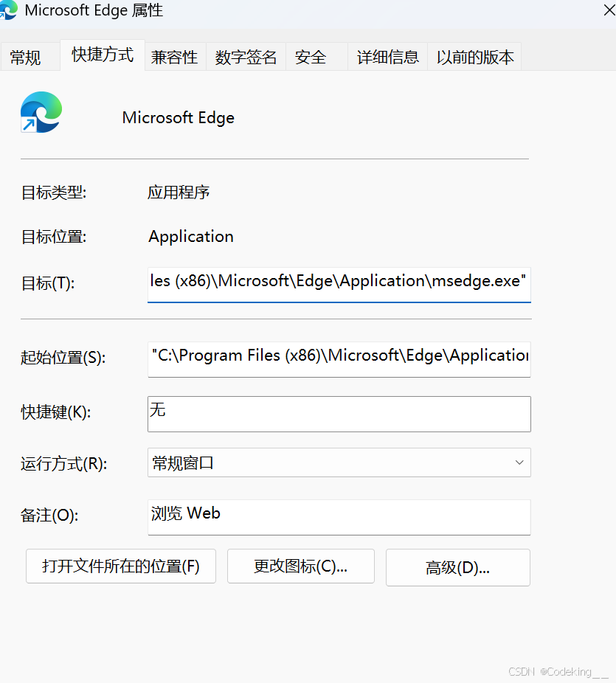Click the Microsoft Edge 属性 title text
This screenshot has width=616, height=683.
[94, 10]
